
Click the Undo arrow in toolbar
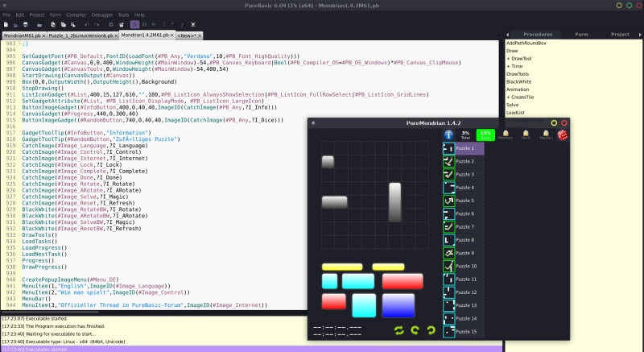(87, 25)
